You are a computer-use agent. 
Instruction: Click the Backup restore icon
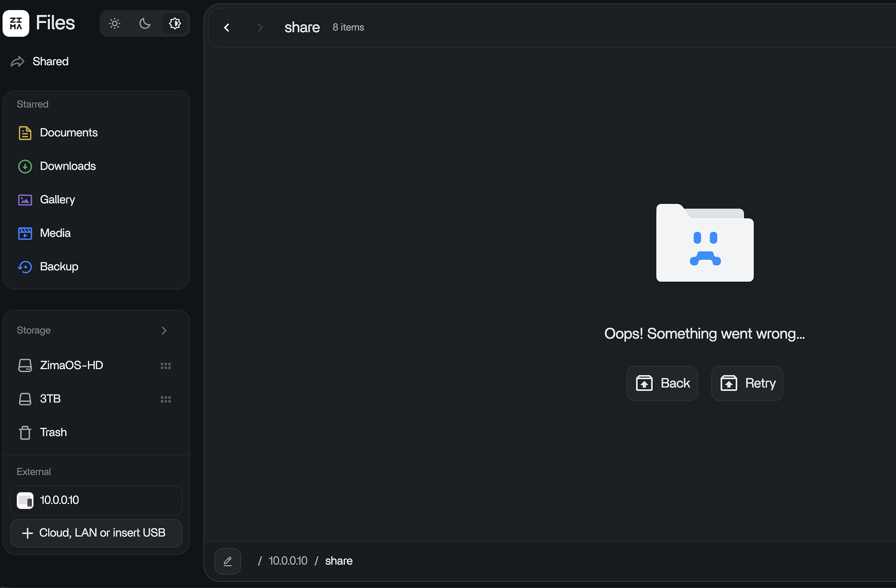click(x=25, y=267)
